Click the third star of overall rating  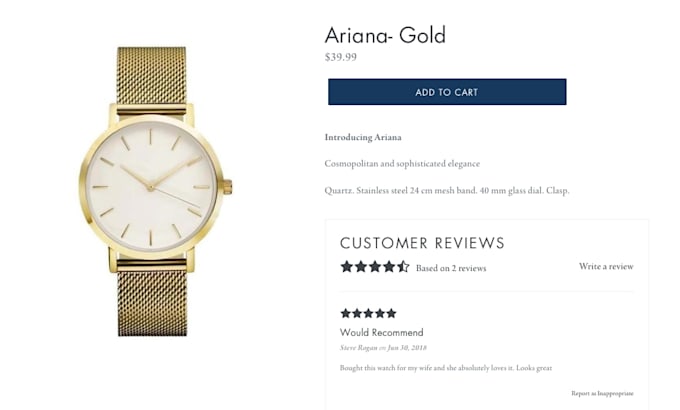375,267
